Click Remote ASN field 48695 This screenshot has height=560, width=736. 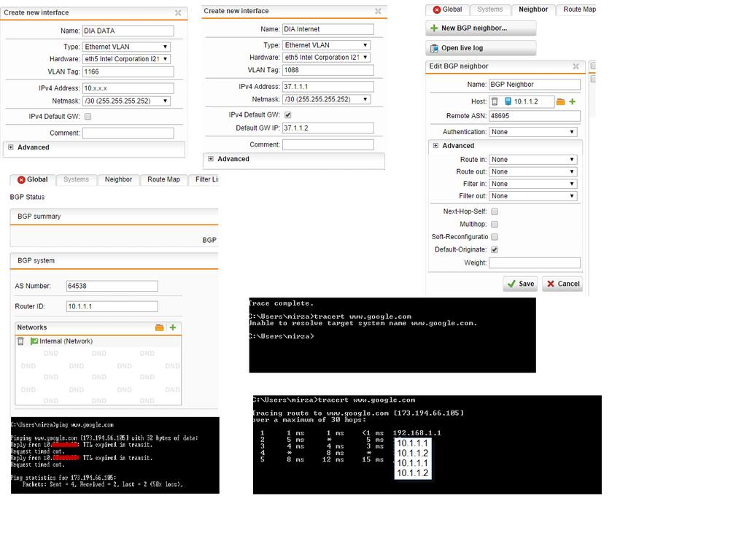pyautogui.click(x=535, y=115)
